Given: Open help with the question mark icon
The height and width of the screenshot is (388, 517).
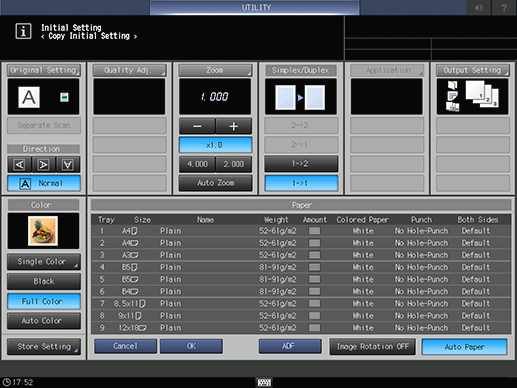Looking at the screenshot, I should tap(504, 7).
